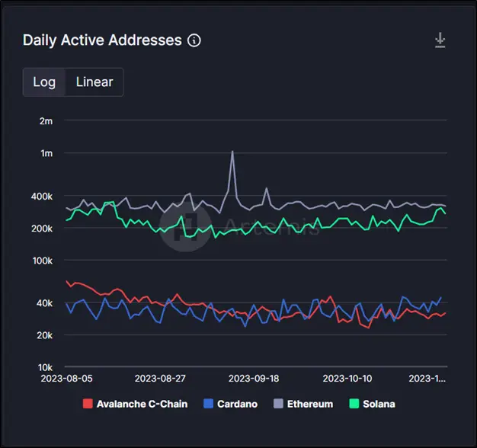
Task: Download the chart using the download icon
Action: [440, 40]
